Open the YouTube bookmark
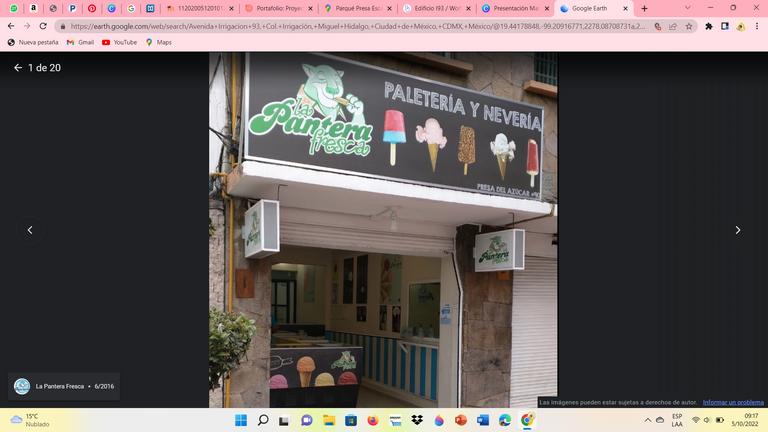This screenshot has height=432, width=768. tap(120, 43)
